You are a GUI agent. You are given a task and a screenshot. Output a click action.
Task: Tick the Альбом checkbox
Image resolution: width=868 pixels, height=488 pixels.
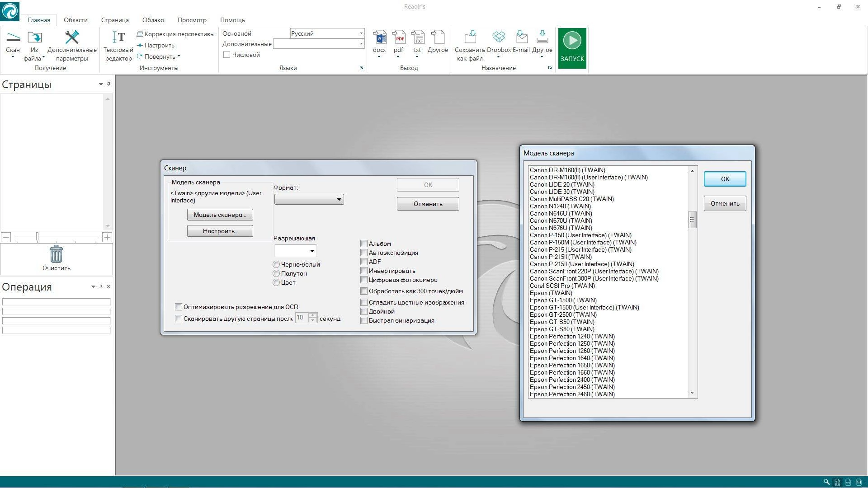point(364,244)
